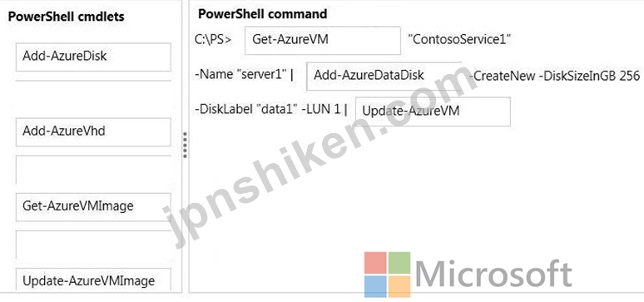Screen dimensions: 644x302
Task: Click the Microsoft wordmark text
Action: [x=493, y=275]
